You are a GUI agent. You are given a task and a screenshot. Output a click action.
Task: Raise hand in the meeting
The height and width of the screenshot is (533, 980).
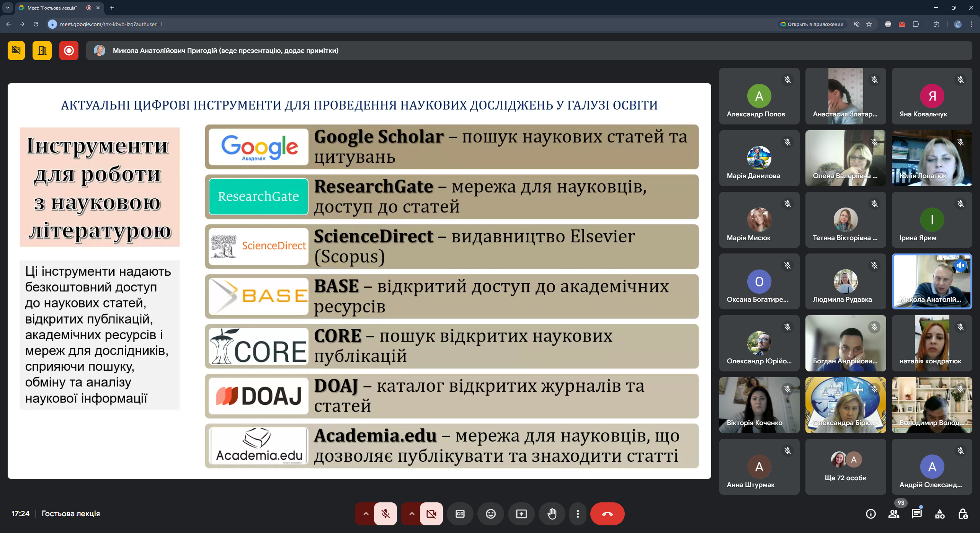[552, 514]
